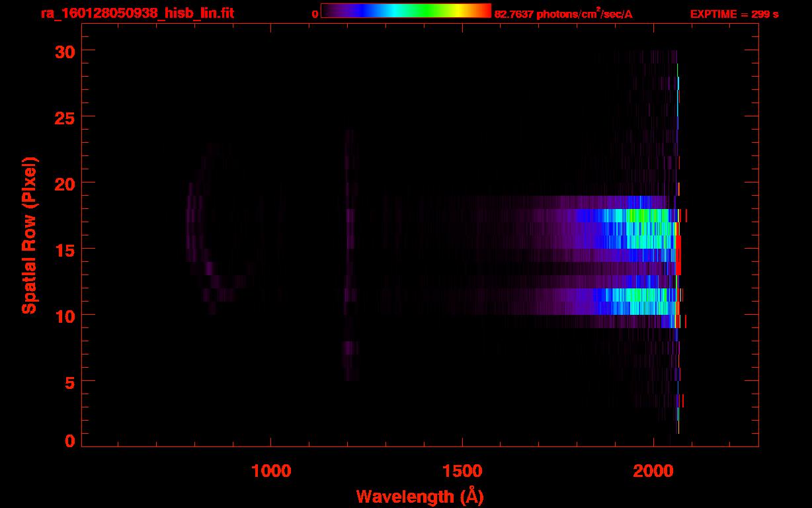The width and height of the screenshot is (812, 508).
Task: Click the rainbow color scale bar
Action: 406,11
